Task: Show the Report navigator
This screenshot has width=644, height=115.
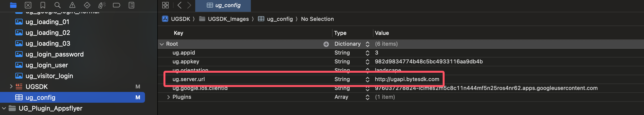Action: 131,5
